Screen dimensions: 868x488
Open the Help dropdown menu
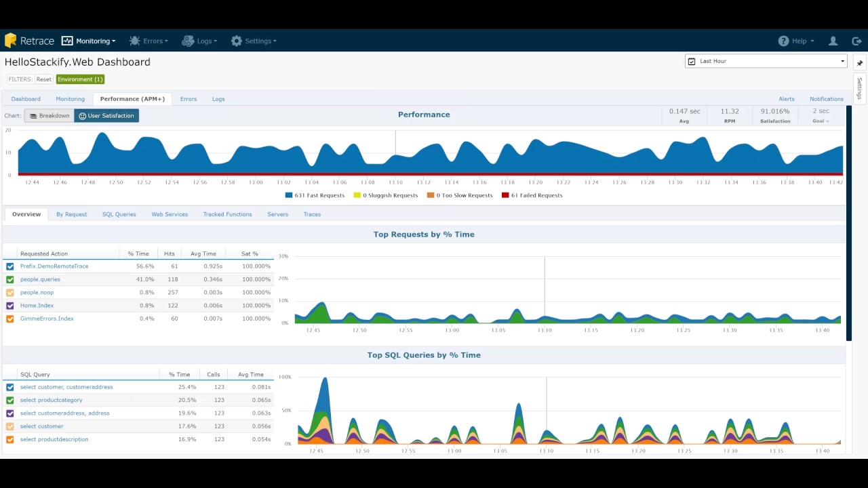pos(796,41)
